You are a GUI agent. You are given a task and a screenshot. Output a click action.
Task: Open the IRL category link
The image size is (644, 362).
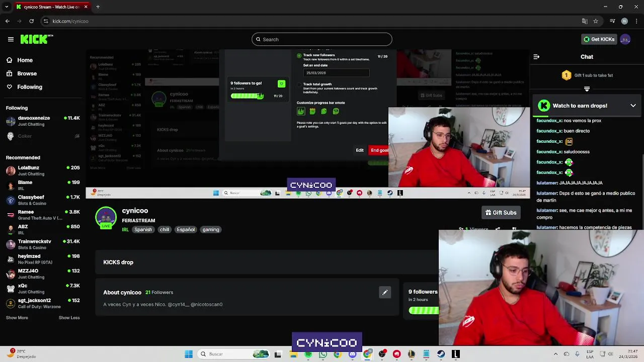125,230
